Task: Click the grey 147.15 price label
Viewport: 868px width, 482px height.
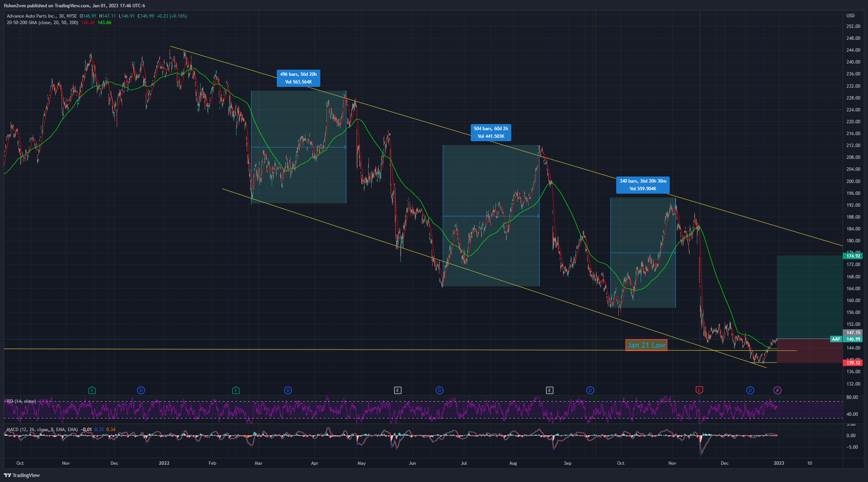Action: pos(853,333)
